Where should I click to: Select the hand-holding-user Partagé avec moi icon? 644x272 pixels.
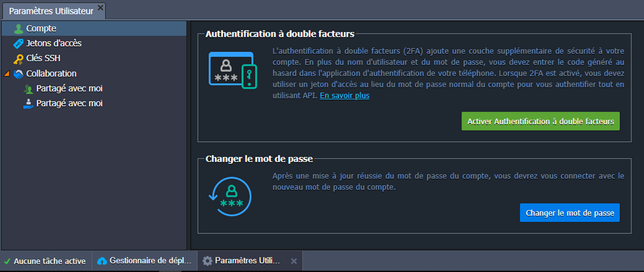pyautogui.click(x=28, y=104)
